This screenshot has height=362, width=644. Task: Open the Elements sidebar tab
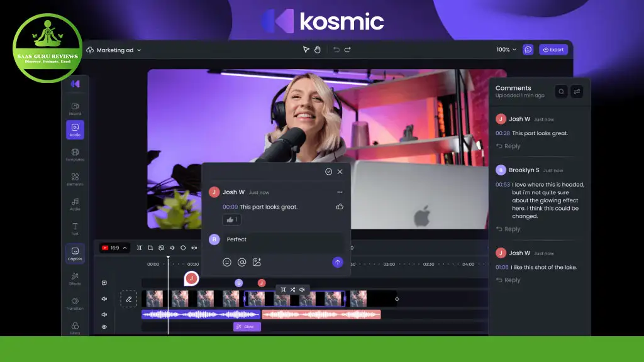(x=75, y=179)
